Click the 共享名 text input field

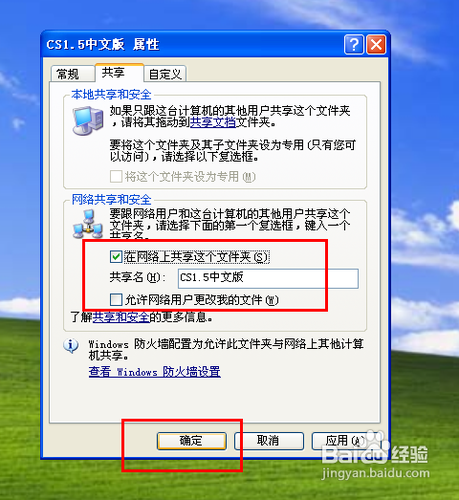tap(268, 278)
